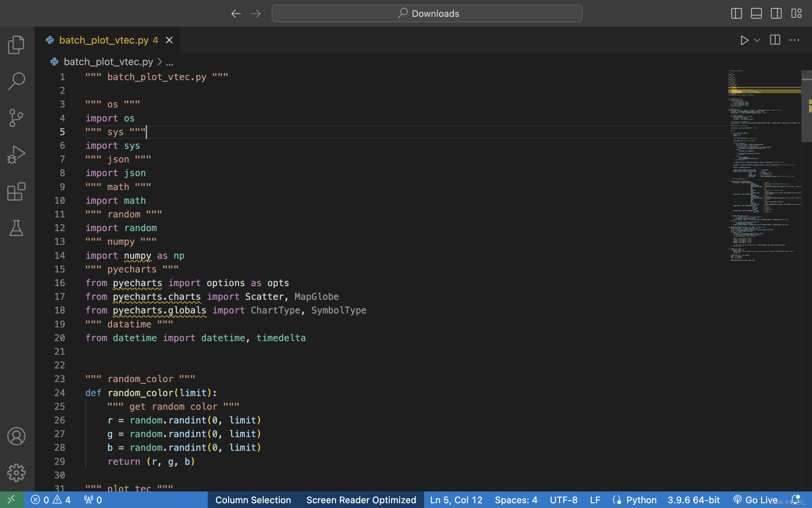The image size is (812, 508).
Task: Toggle the bottom panel visibility
Action: (x=756, y=13)
